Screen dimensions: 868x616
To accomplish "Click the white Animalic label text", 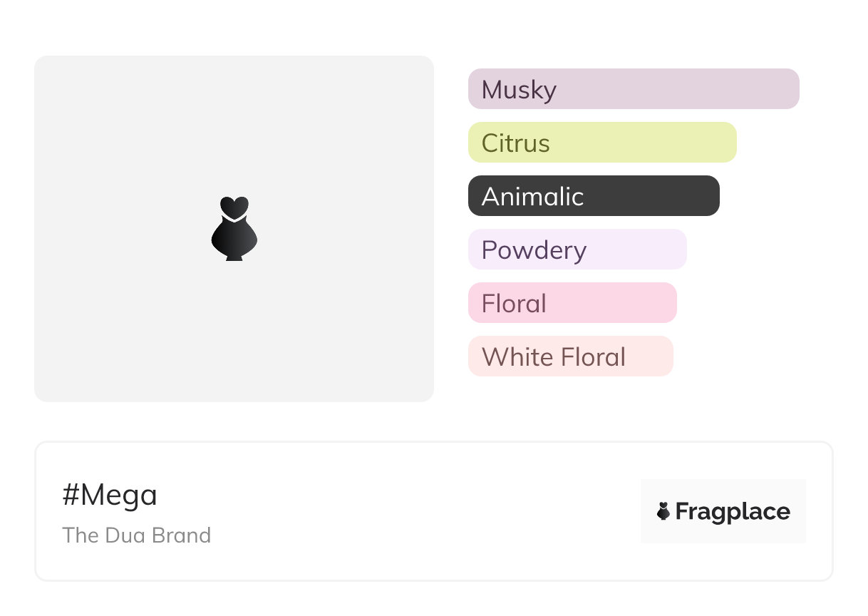I will pyautogui.click(x=533, y=197).
